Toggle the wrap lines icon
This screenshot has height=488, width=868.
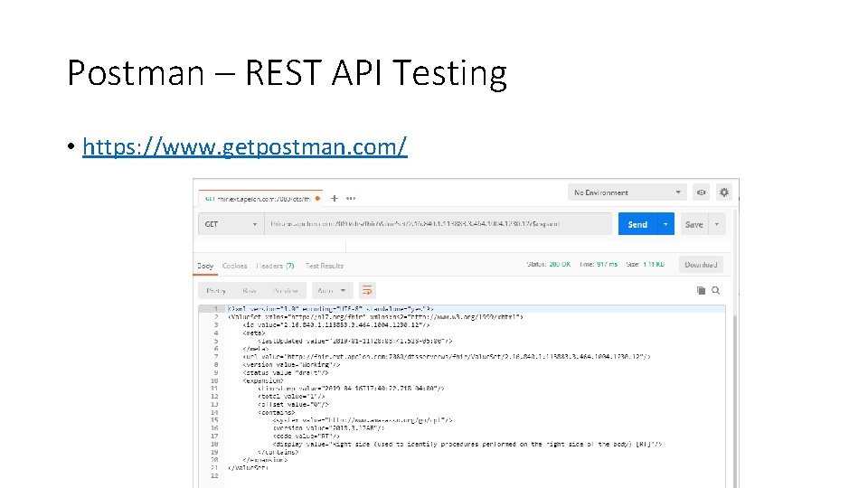click(367, 290)
